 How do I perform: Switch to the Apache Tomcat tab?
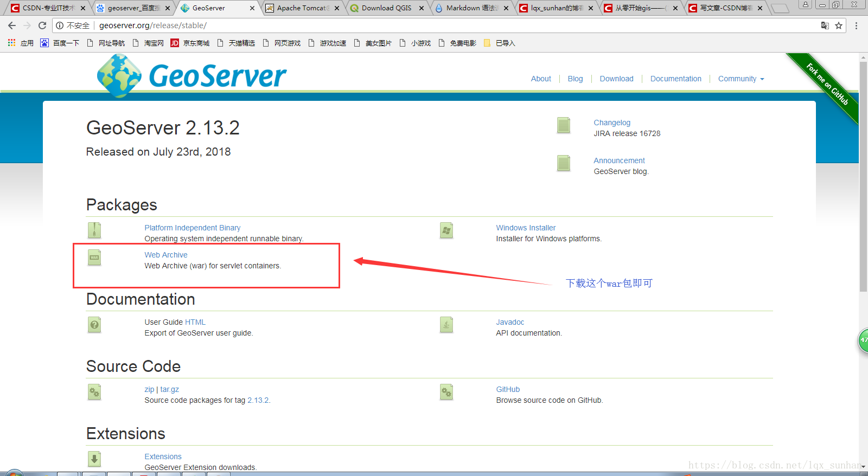302,8
